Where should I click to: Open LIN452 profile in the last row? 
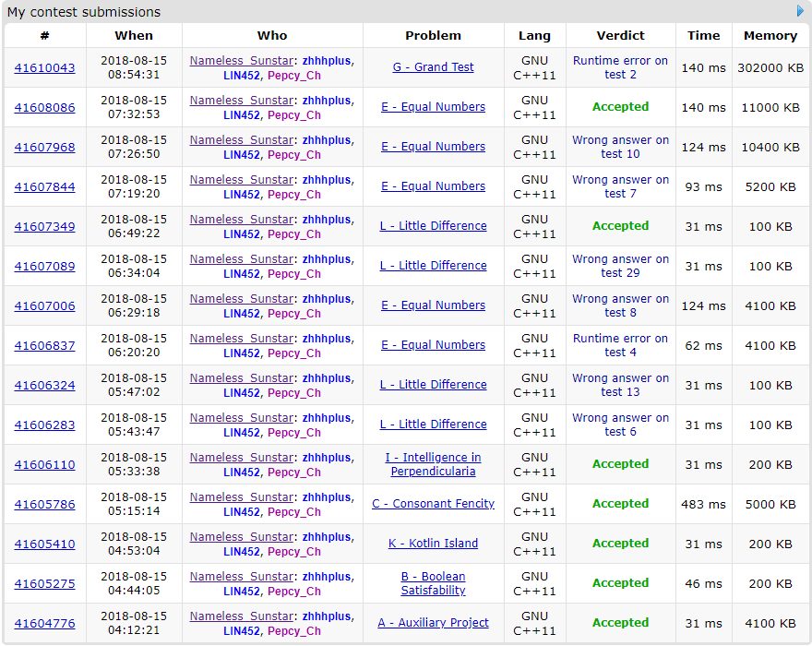coord(242,631)
